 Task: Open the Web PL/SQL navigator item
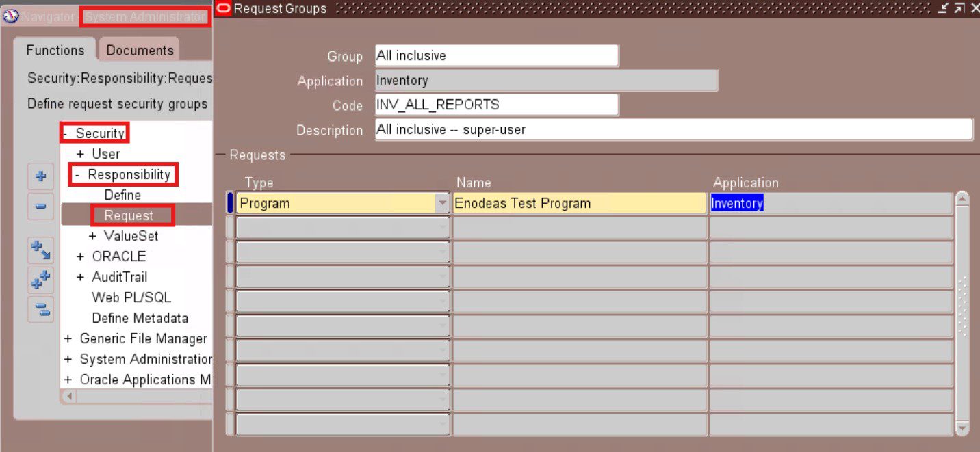131,298
